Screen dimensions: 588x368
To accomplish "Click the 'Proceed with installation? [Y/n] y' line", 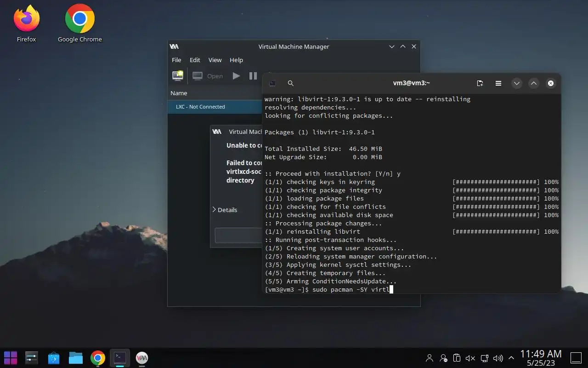I will coord(333,174).
